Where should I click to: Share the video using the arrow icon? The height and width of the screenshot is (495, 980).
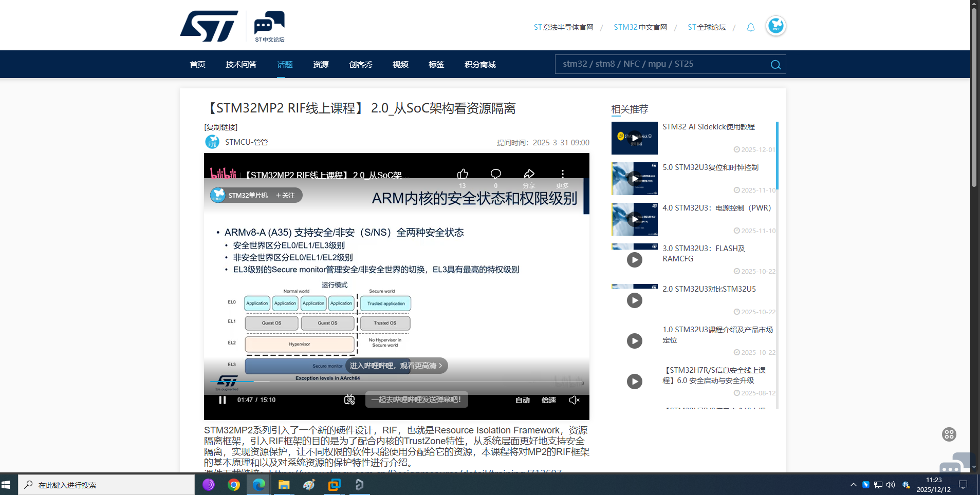click(x=529, y=174)
